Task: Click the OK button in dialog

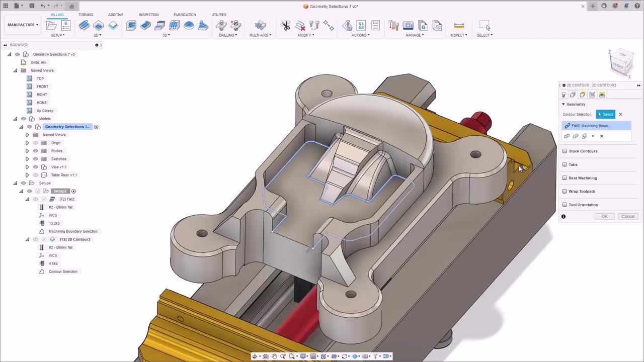Action: [604, 216]
